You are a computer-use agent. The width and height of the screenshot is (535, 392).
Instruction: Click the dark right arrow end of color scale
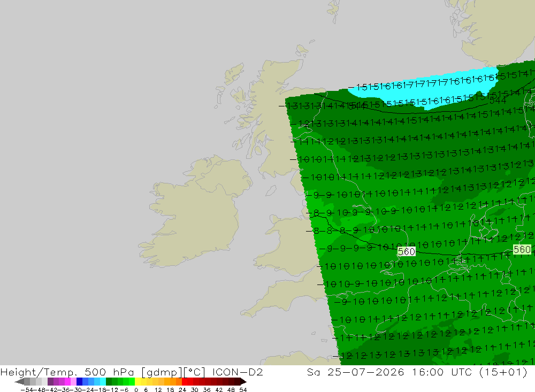point(243,382)
